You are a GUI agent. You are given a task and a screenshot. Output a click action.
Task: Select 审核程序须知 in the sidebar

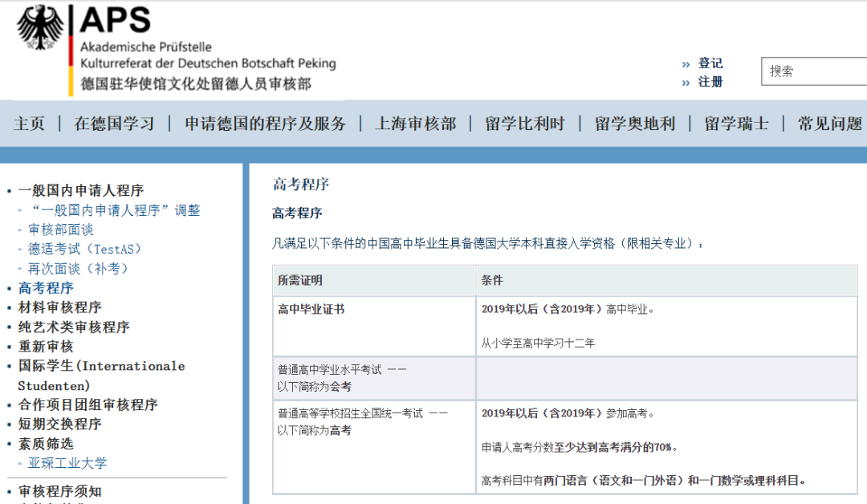[59, 491]
